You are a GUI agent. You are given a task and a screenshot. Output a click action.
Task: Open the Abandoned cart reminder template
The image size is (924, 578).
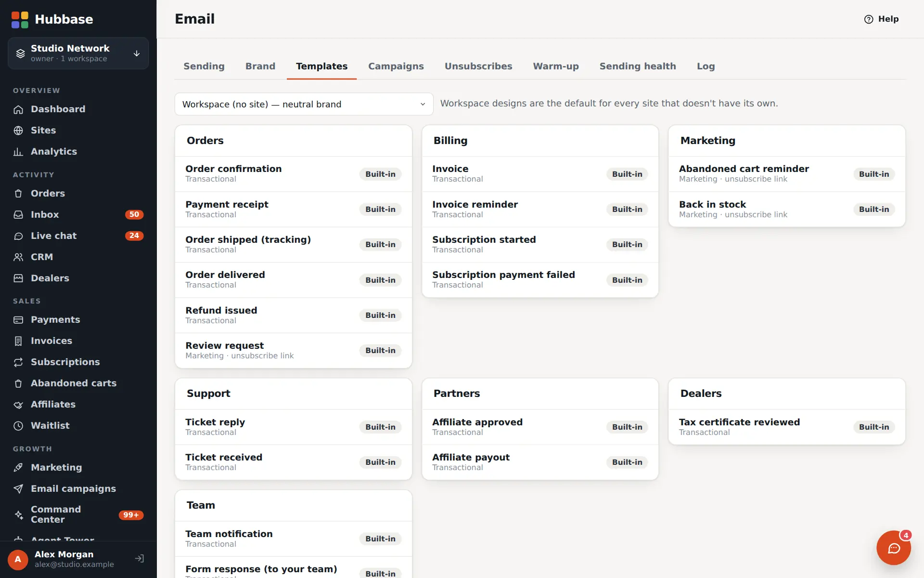tap(787, 174)
